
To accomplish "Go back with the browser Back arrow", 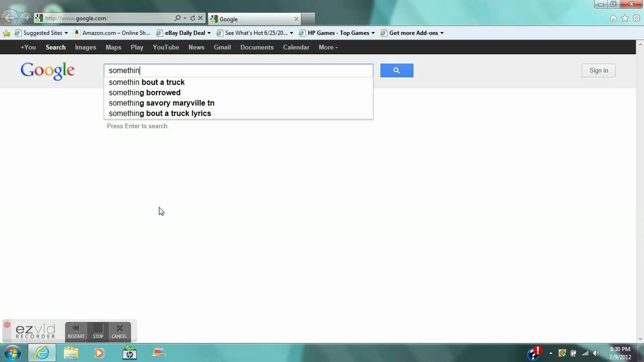I will pyautogui.click(x=10, y=18).
